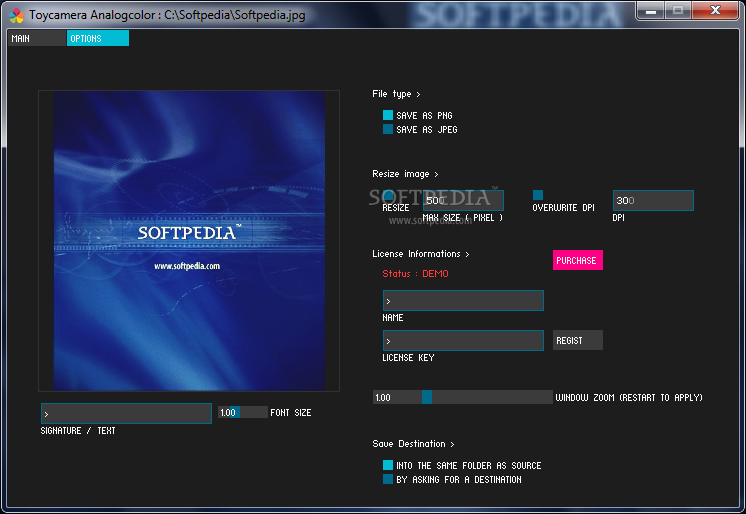Image resolution: width=746 pixels, height=514 pixels.
Task: Choose INTO THE SAME FOLDER AS SOURCE
Action: pos(388,465)
